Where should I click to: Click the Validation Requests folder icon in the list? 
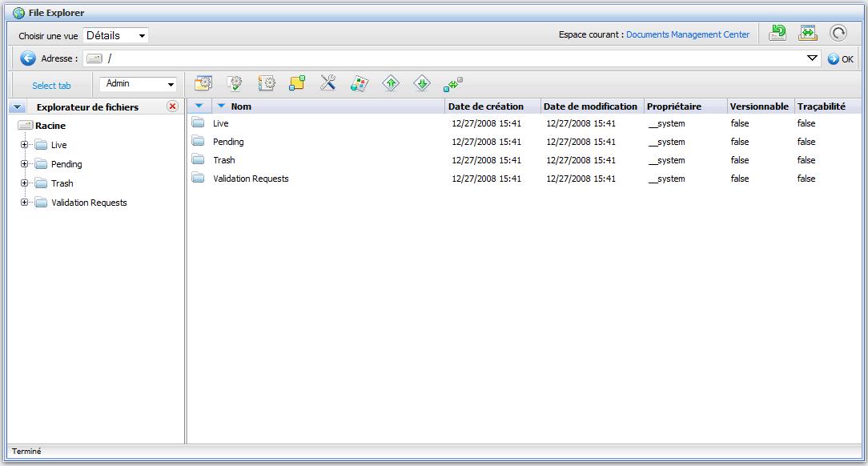click(x=198, y=178)
